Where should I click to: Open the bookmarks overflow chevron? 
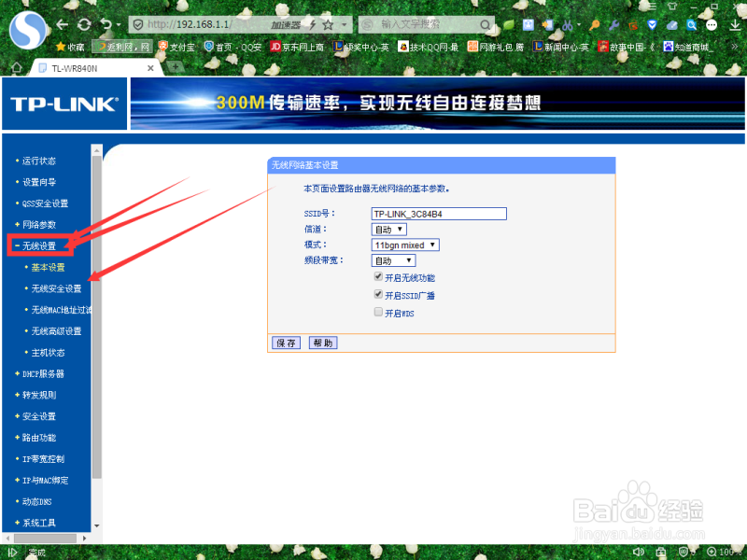pos(734,47)
